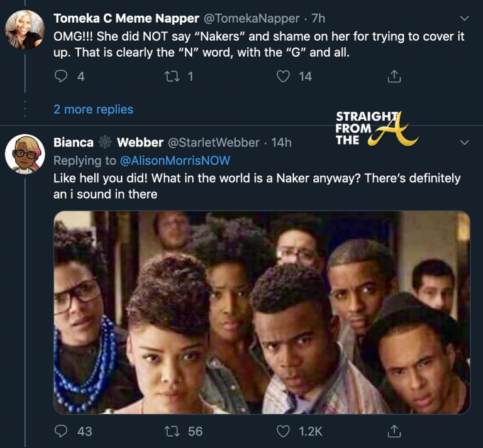View Tomeka's profile avatar
Screen dimensions: 483x448
25,30
